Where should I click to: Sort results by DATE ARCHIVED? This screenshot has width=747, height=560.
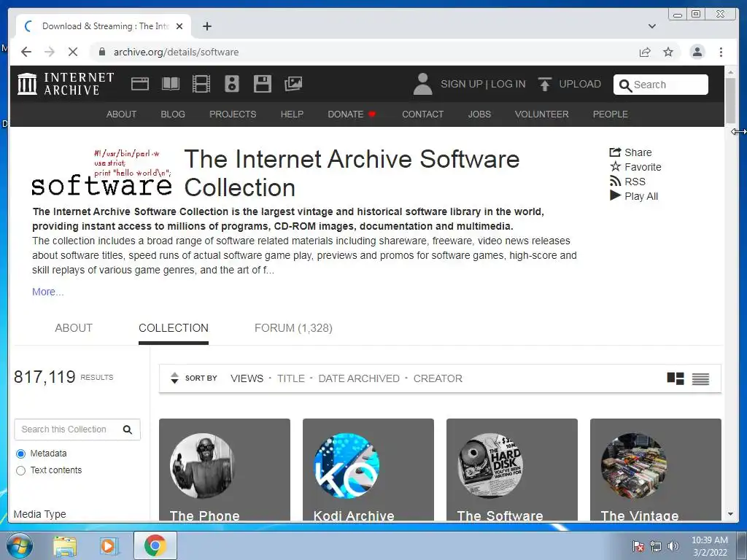point(359,378)
